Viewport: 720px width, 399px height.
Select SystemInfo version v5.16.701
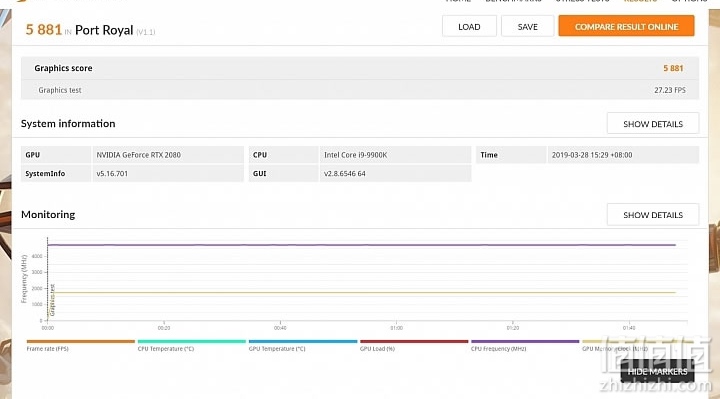(168, 174)
